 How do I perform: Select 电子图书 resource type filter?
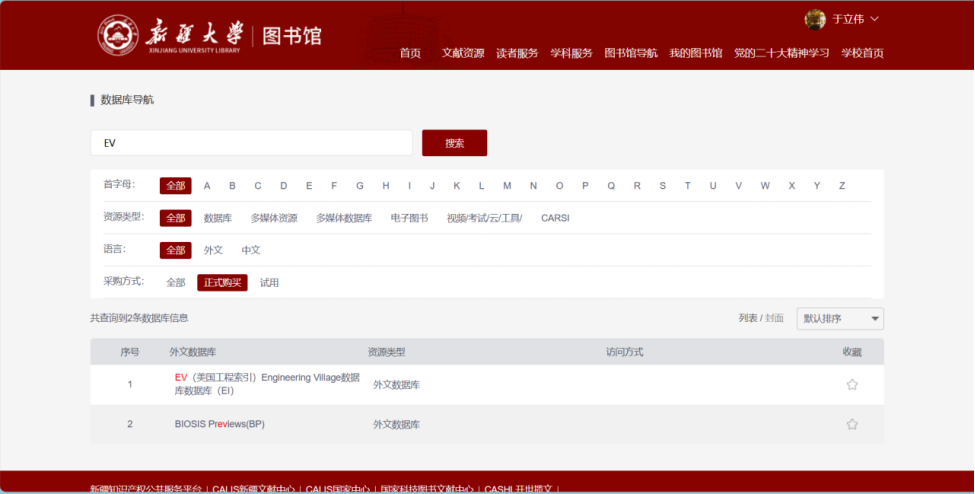pos(409,218)
